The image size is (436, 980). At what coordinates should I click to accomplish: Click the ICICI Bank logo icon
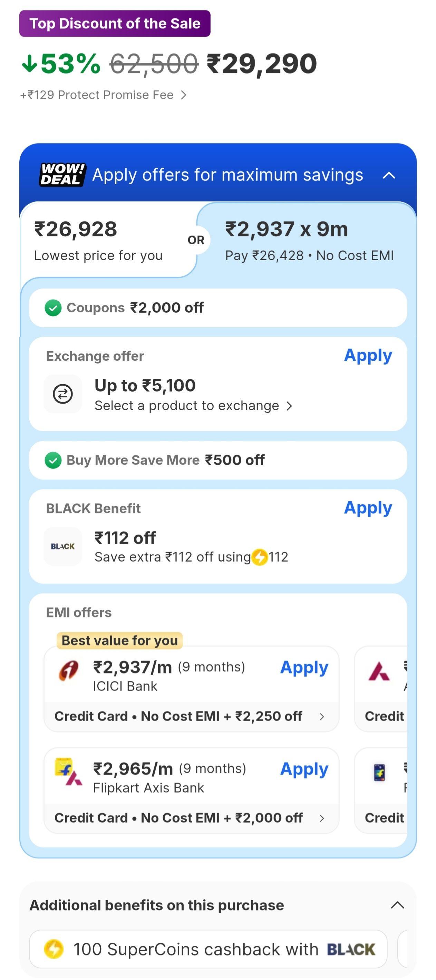(69, 671)
